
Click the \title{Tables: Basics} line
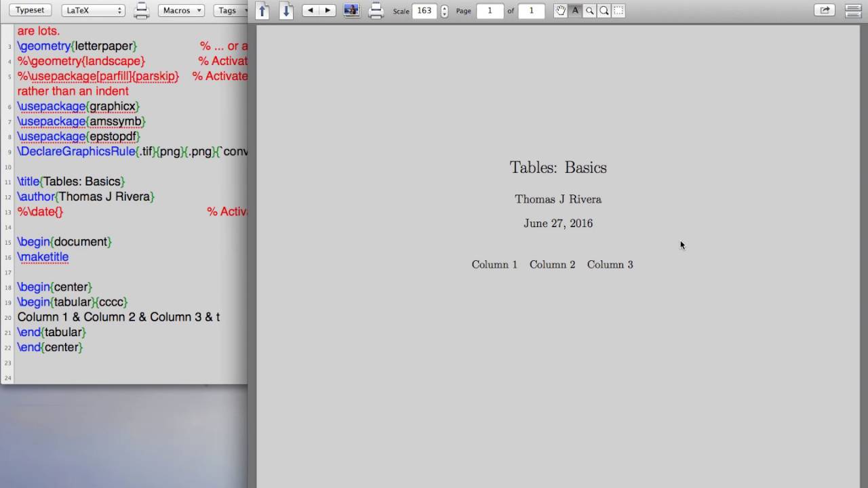tap(71, 182)
